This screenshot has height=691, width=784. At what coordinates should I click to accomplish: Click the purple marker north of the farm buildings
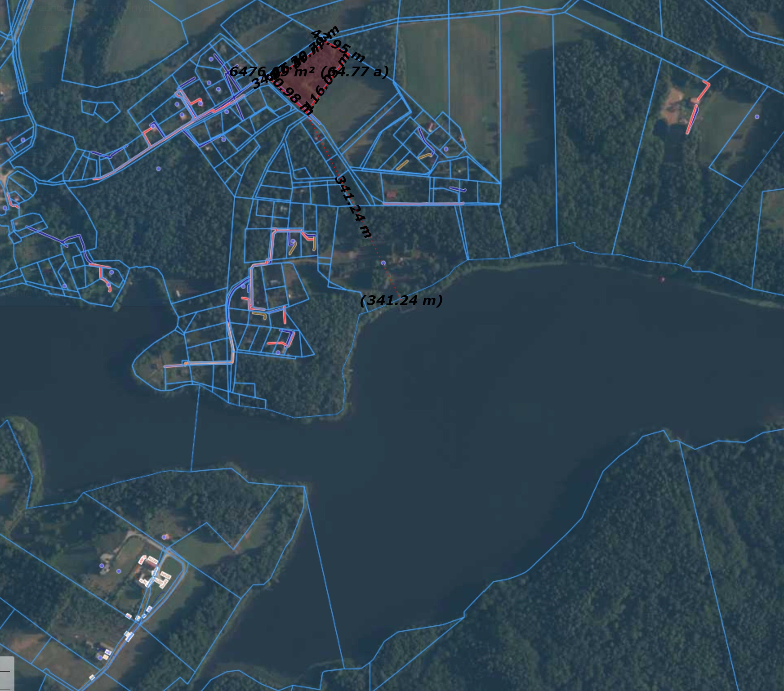[164, 537]
